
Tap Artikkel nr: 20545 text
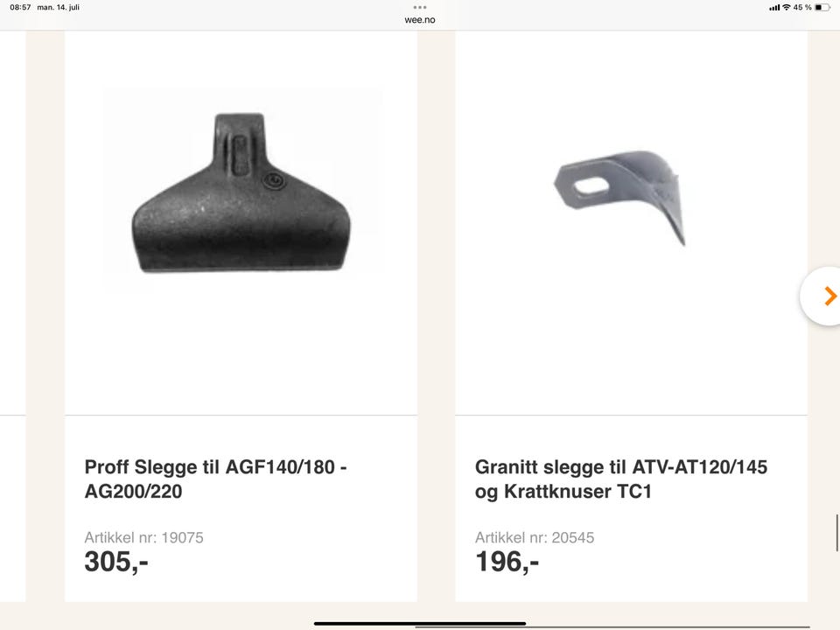coord(535,537)
